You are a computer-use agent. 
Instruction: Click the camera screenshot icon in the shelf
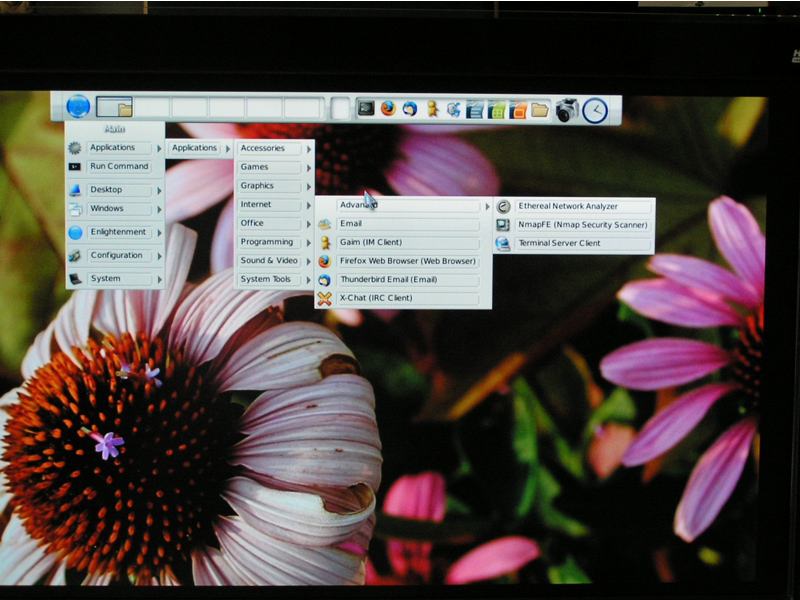point(566,110)
